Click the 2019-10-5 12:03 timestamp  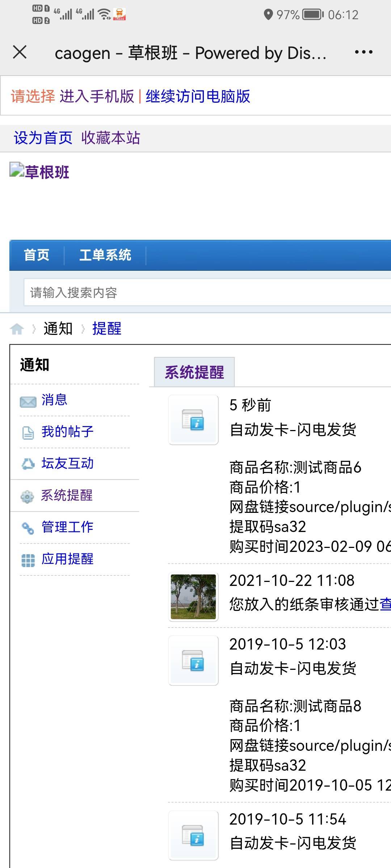(288, 644)
